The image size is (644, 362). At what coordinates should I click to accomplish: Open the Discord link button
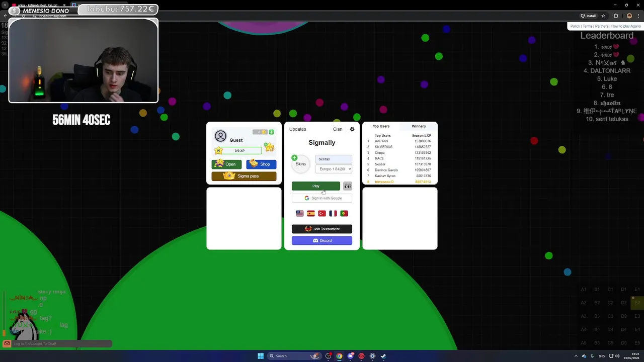tap(322, 240)
